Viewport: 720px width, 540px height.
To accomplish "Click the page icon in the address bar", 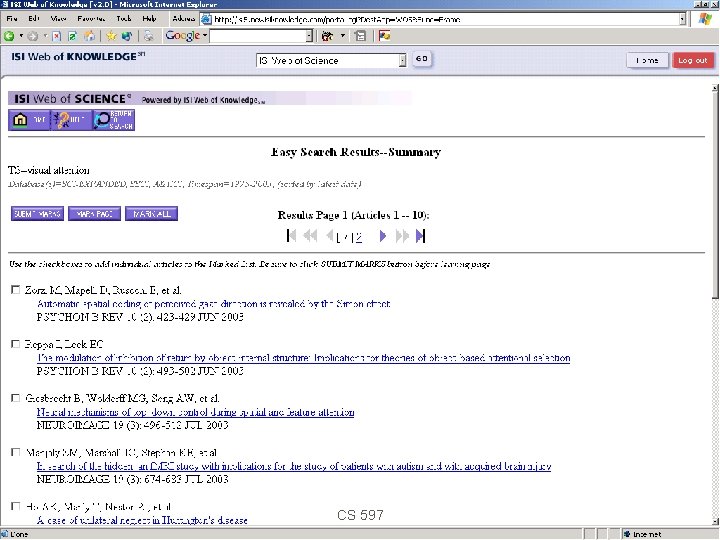I will point(207,19).
